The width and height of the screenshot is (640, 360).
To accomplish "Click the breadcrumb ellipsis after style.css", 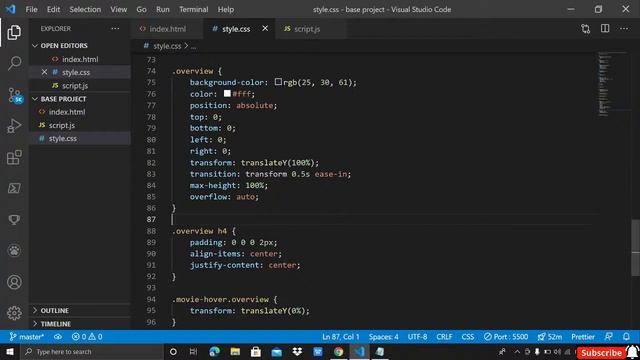I will point(193,47).
